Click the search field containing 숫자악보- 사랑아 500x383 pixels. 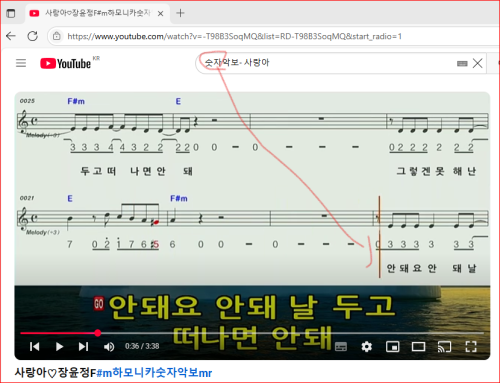coord(327,63)
